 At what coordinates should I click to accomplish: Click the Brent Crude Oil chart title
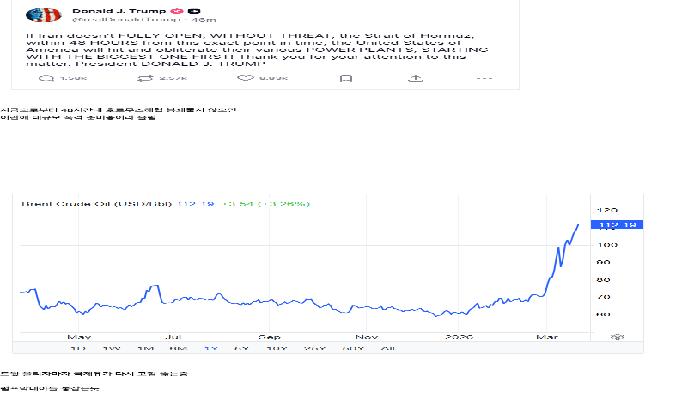pyautogui.click(x=95, y=204)
